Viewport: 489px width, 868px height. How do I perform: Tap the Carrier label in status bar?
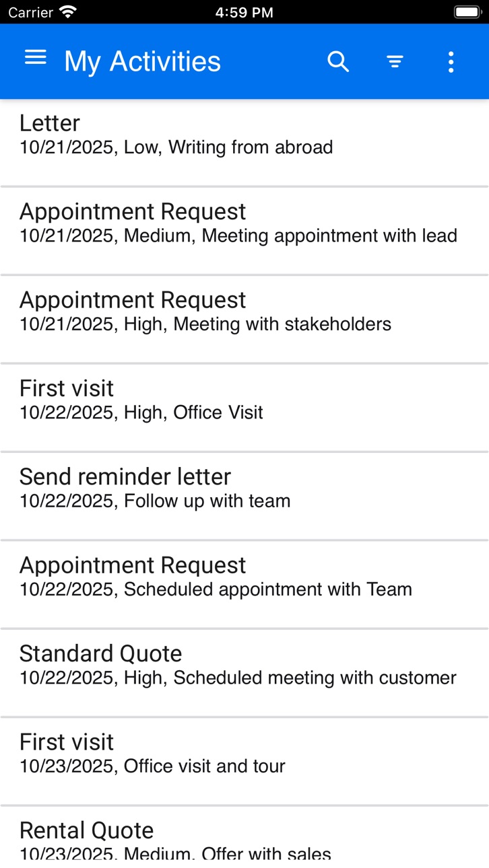(x=30, y=12)
